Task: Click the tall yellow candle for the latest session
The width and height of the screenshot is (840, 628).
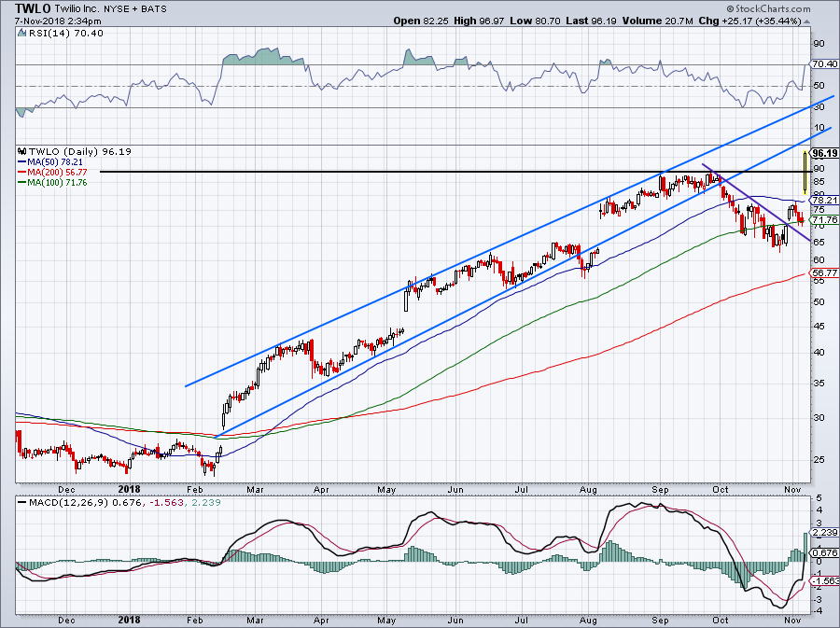Action: (805, 173)
